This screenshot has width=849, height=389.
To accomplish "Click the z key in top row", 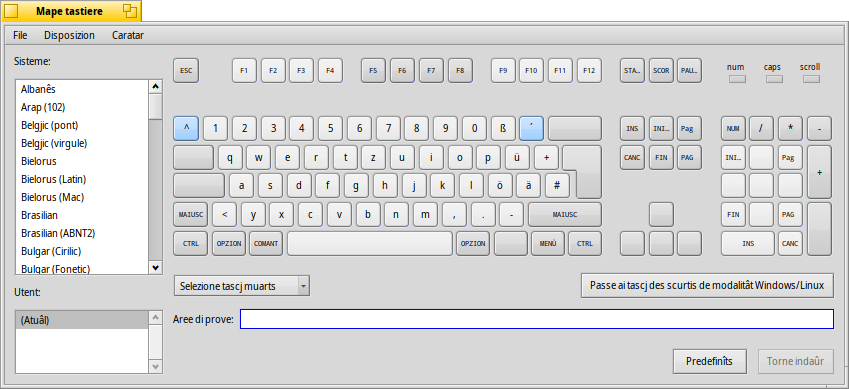I will [374, 158].
